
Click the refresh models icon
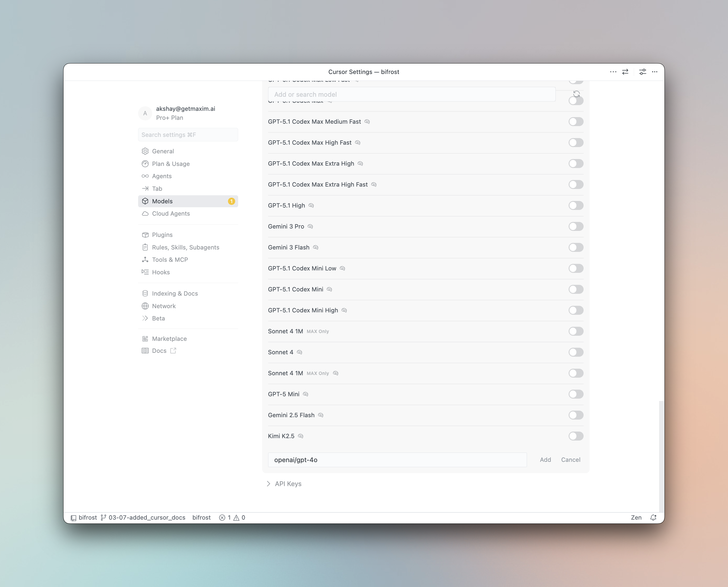click(576, 94)
